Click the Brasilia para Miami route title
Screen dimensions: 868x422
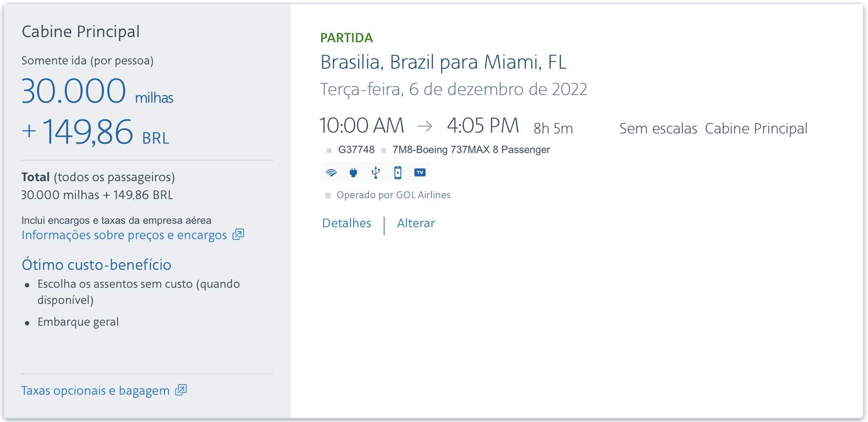point(443,62)
